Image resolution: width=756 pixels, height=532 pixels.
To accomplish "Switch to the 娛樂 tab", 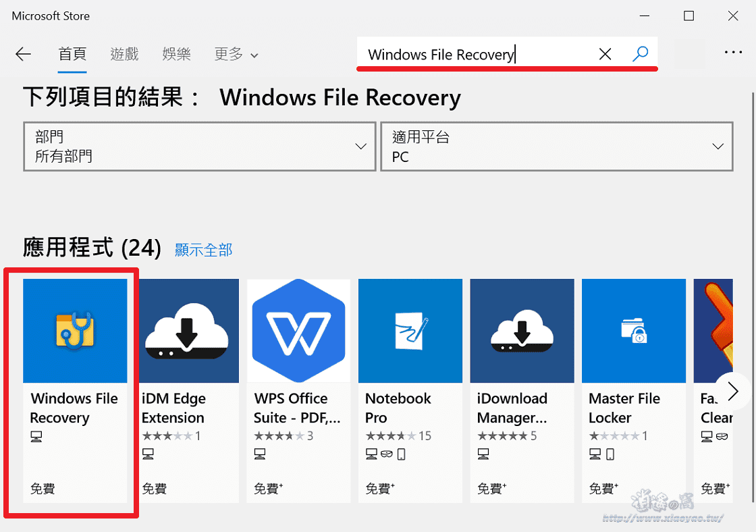I will [176, 54].
